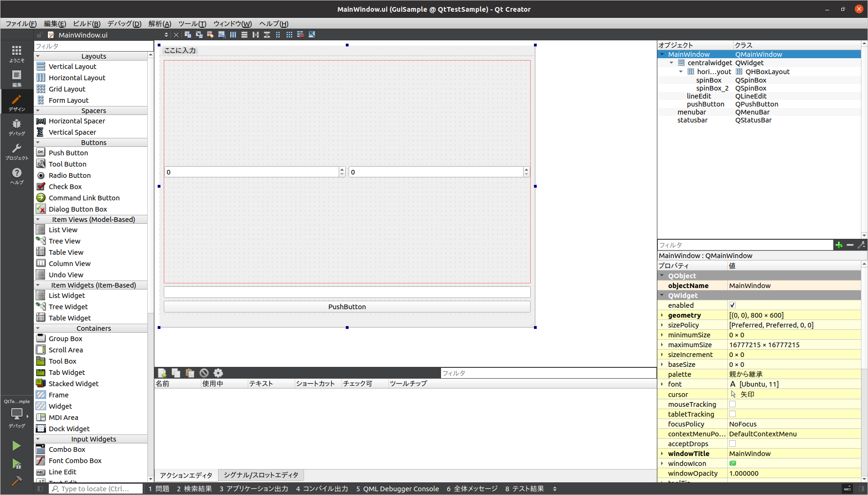
Task: Open the ビルド(B) menu
Action: [x=86, y=24]
